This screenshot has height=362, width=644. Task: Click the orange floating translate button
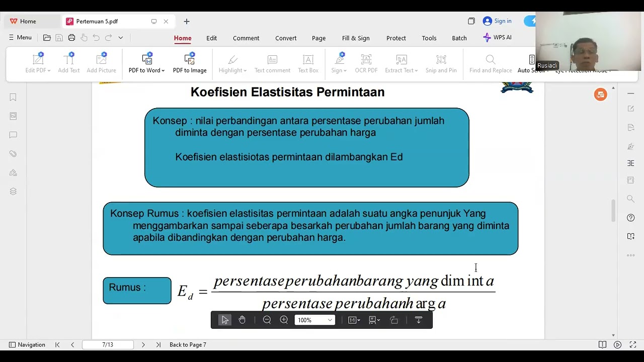600,95
